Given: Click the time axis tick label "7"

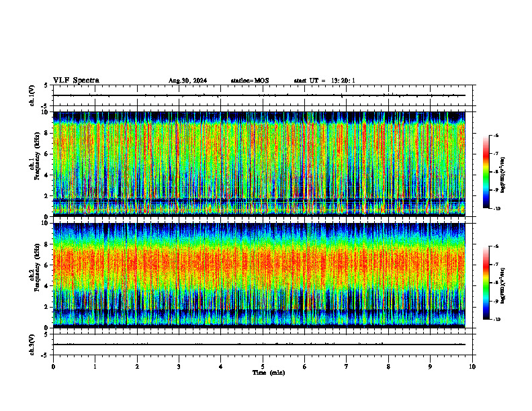Looking at the screenshot, I should point(347,367).
